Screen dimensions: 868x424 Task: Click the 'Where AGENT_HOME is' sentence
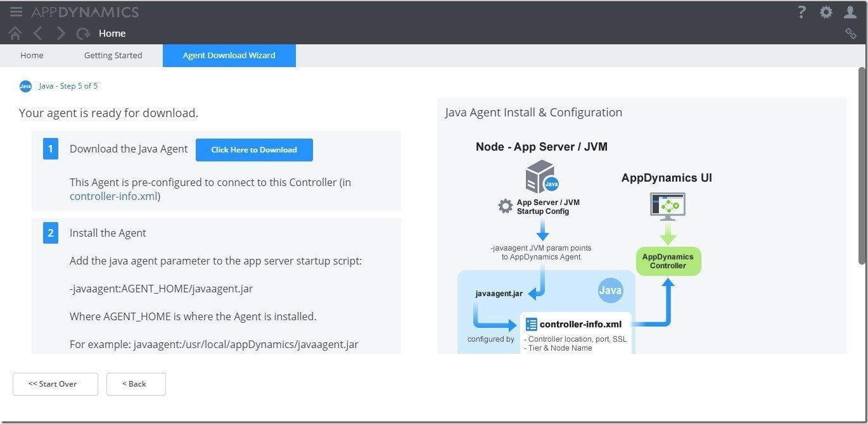(193, 316)
